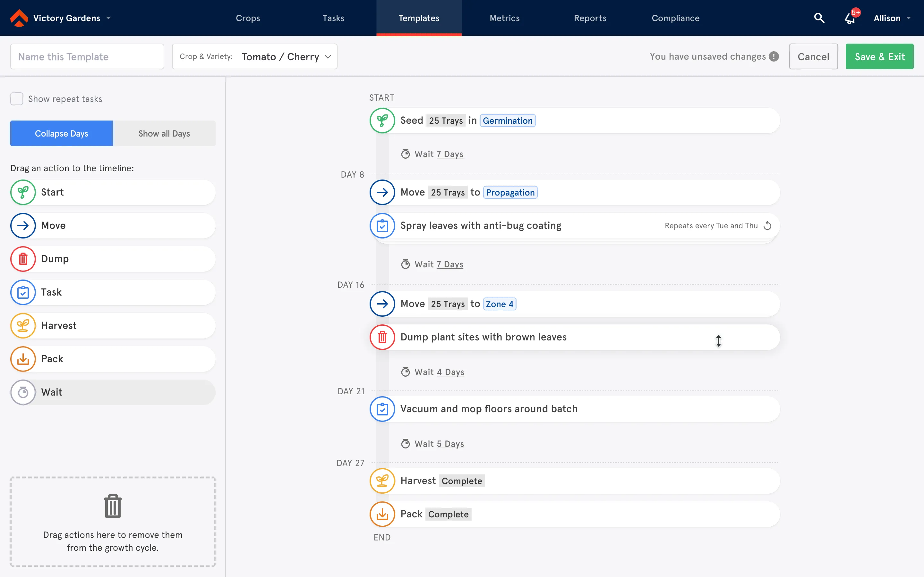The image size is (924, 577).
Task: Go to the Compliance tab
Action: 675,18
